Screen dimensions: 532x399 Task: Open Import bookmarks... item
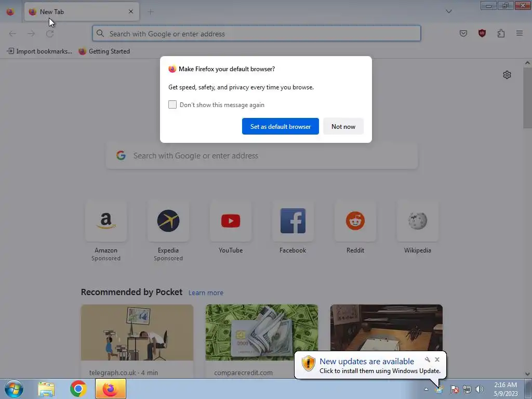[39, 51]
